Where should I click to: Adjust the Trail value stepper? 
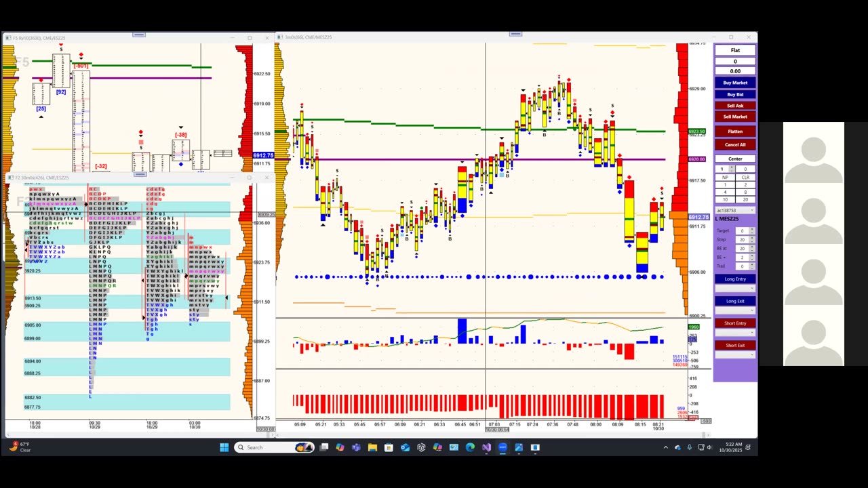pos(751,266)
